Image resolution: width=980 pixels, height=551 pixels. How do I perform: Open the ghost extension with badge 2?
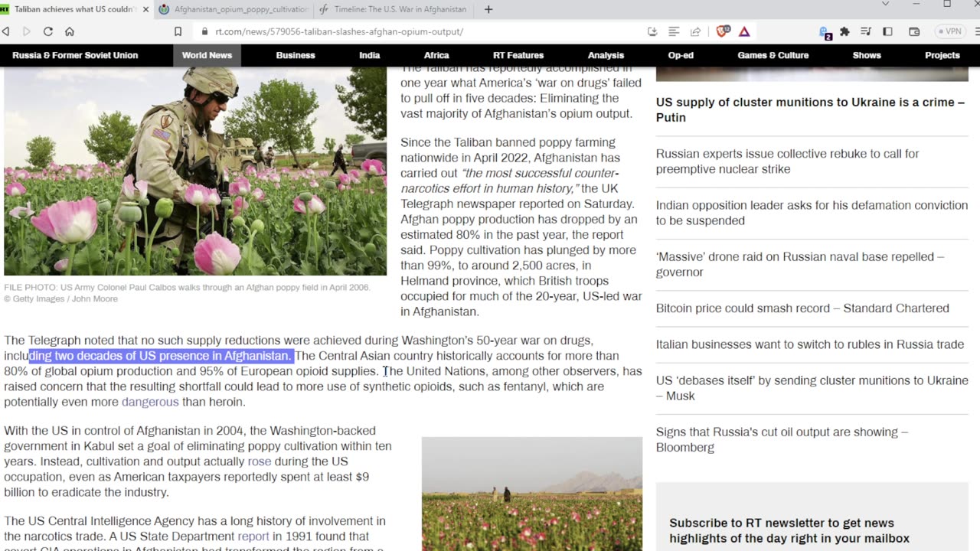[825, 32]
